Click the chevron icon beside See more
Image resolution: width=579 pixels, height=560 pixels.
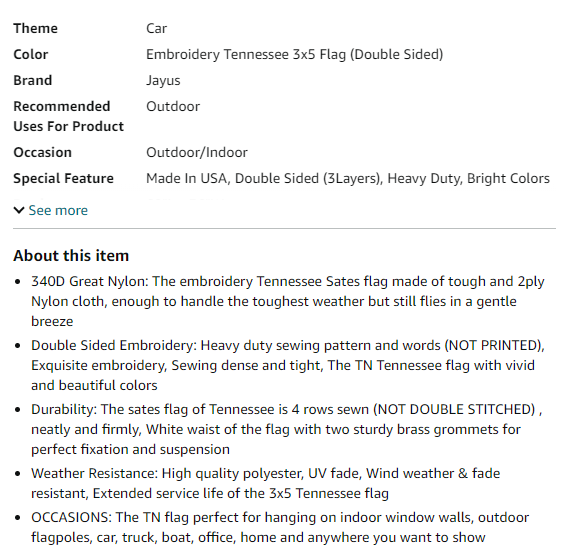pos(19,210)
